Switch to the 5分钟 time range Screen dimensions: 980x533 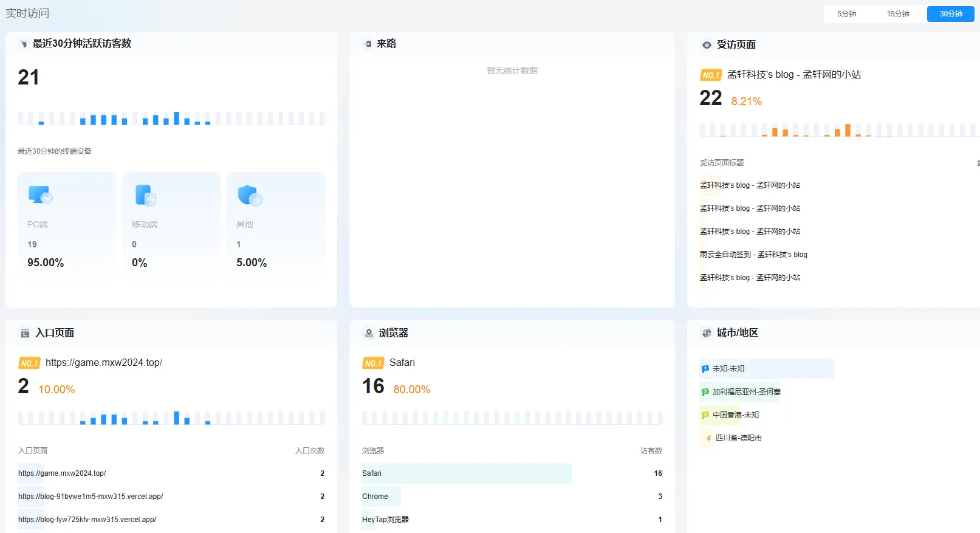click(846, 14)
